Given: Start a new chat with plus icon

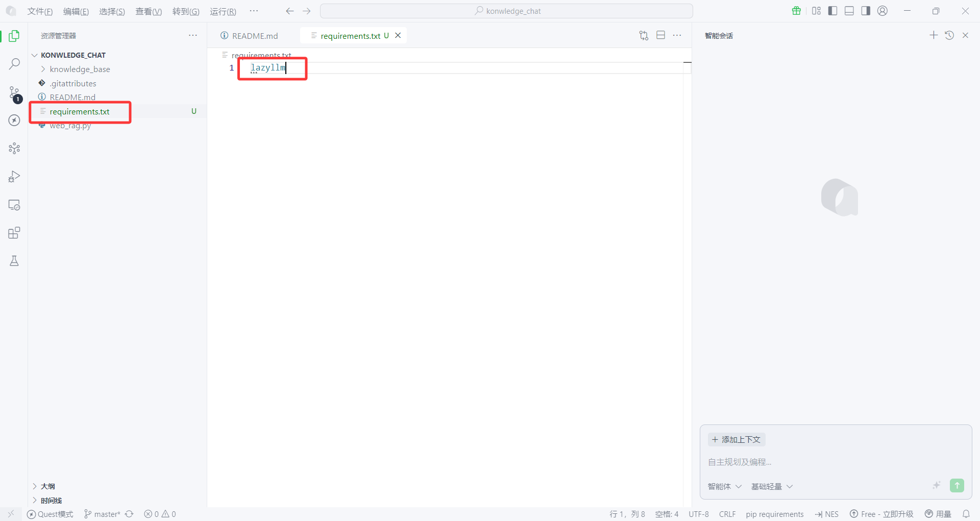Looking at the screenshot, I should pyautogui.click(x=934, y=35).
